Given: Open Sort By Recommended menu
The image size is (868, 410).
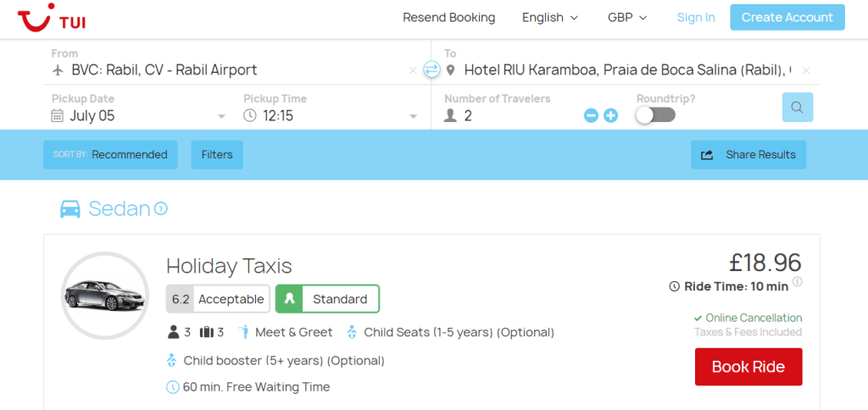Looking at the screenshot, I should pyautogui.click(x=110, y=155).
